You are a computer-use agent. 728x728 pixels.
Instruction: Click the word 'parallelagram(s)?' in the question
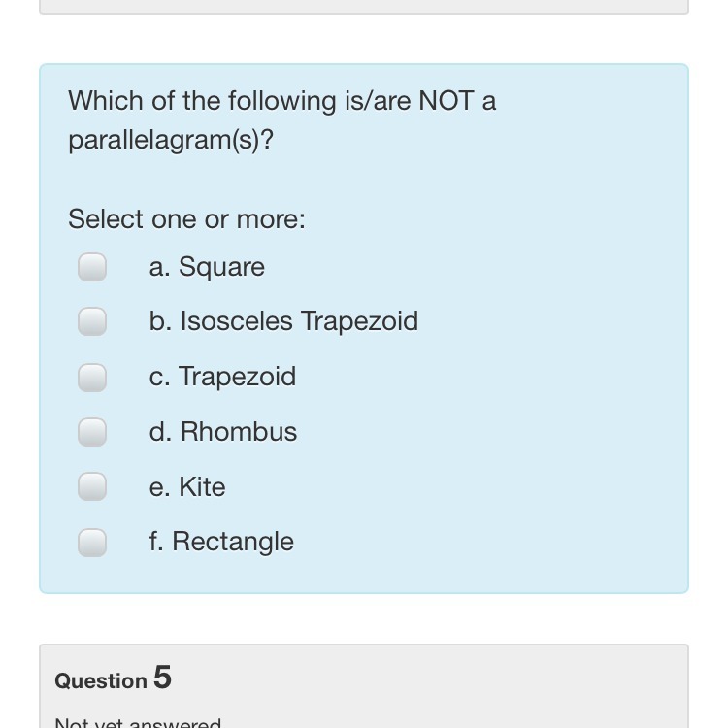point(171,141)
